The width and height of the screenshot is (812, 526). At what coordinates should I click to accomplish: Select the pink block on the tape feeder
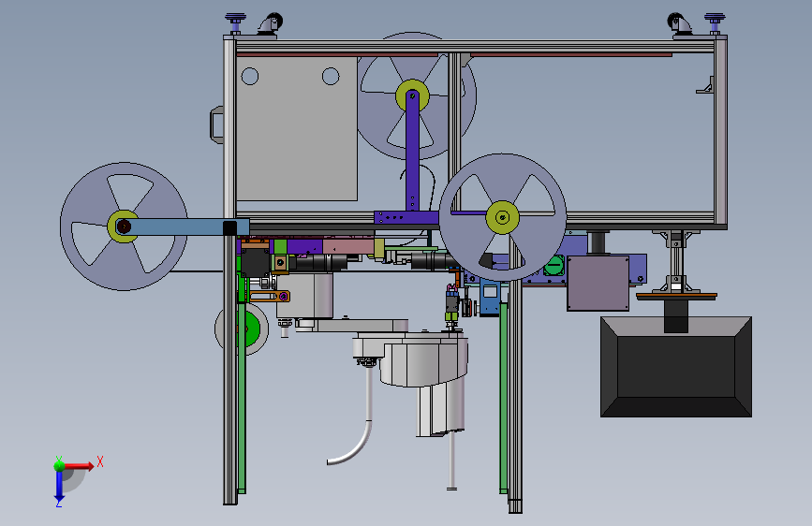point(348,246)
